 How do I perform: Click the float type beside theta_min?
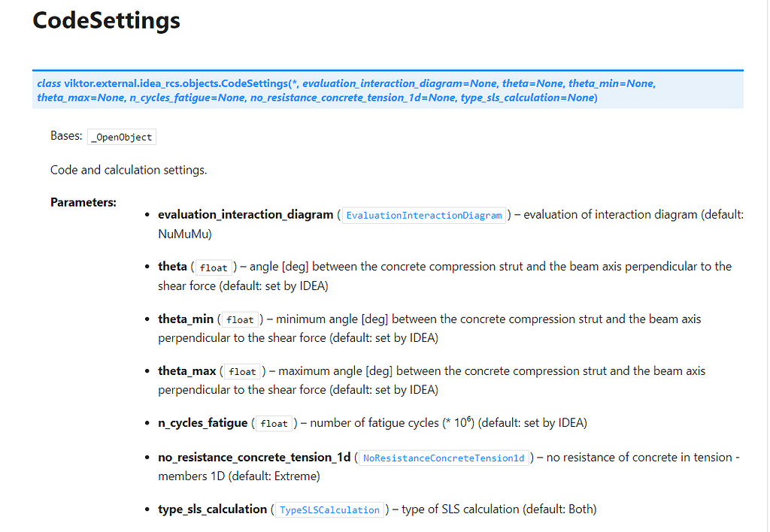click(240, 320)
